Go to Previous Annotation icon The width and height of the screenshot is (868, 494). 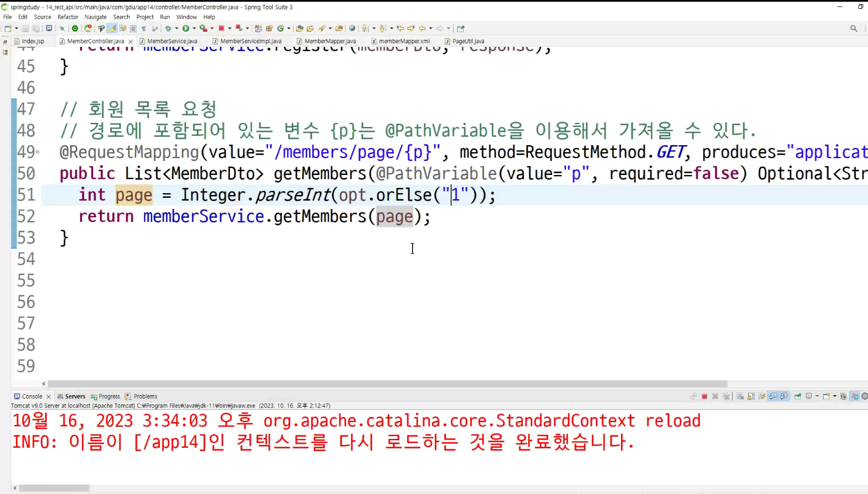click(383, 28)
